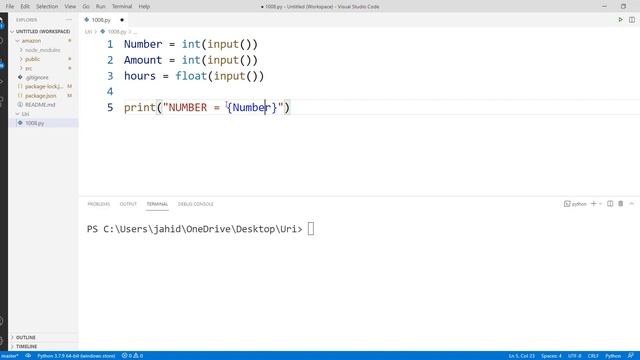Open the Run menu
This screenshot has height=360, width=640.
click(x=100, y=7)
